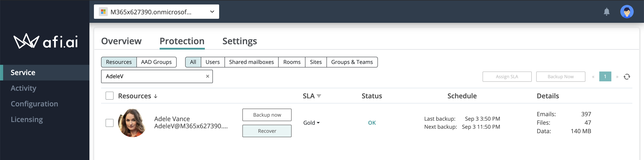Click the Schedule column header
644x160 pixels.
[462, 96]
